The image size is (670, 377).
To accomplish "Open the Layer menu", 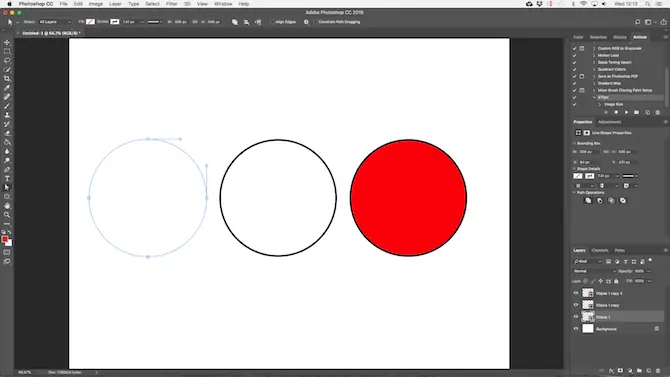I will pos(115,4).
